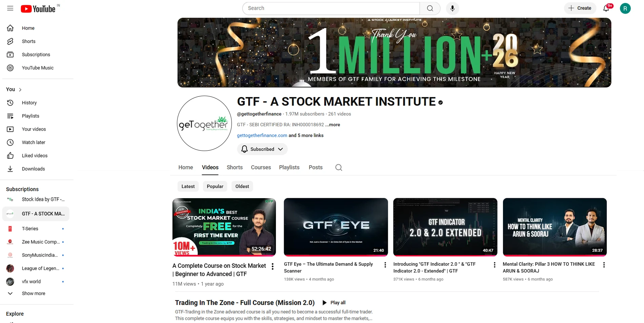Viewport: 644px width, 323px height.
Task: Click into the Search input field
Action: coord(331,8)
